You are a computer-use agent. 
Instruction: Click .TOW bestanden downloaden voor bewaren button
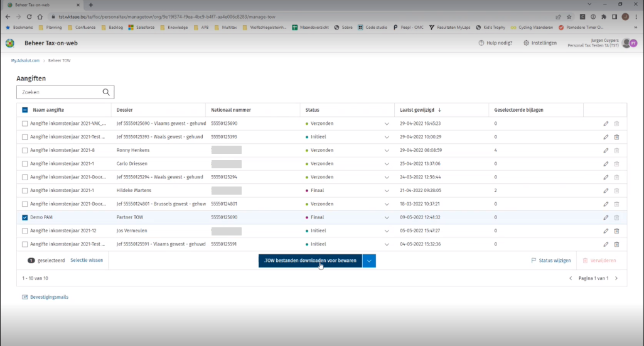coord(310,261)
